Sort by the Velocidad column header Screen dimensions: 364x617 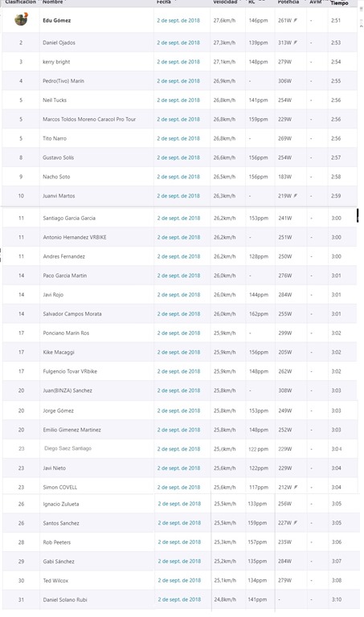225,2
